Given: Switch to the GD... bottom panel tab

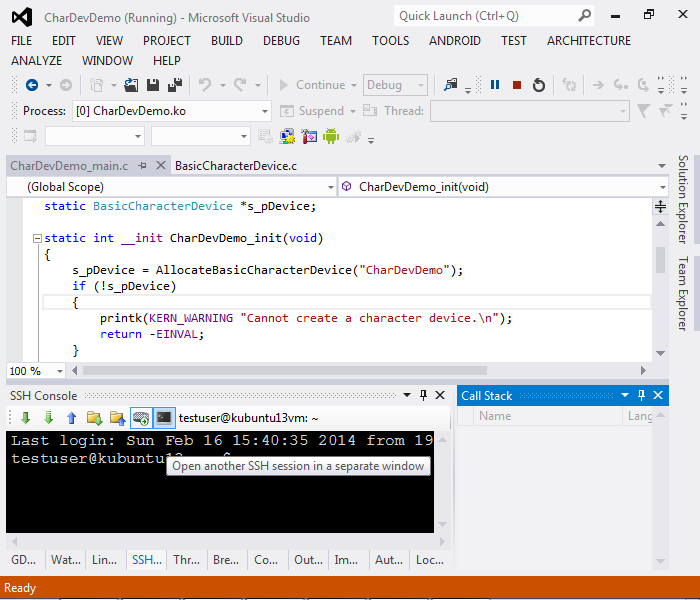Looking at the screenshot, I should 23,560.
